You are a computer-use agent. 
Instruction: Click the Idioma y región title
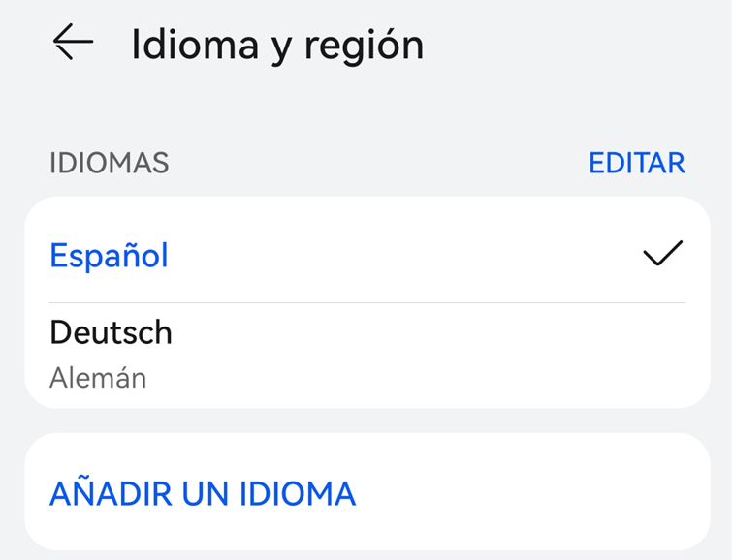coord(277,45)
